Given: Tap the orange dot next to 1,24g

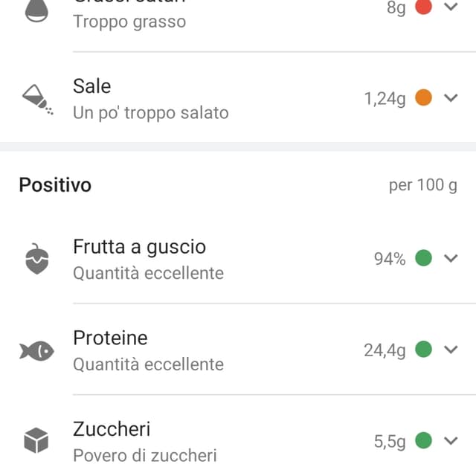Looking at the screenshot, I should (423, 97).
